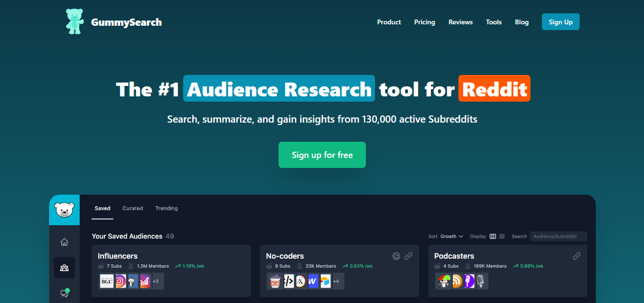Screen dimensions: 644x303
Task: Open the Pricing menu item
Action: [x=424, y=22]
